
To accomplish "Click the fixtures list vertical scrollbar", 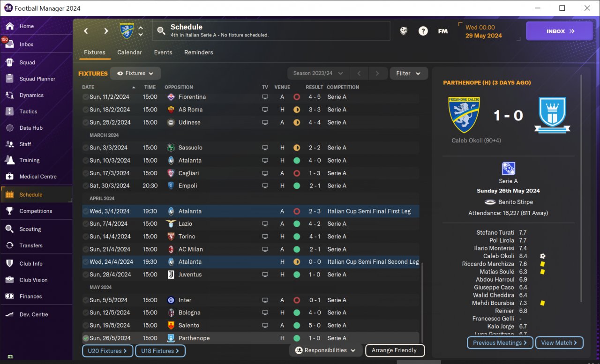I will pos(422,303).
